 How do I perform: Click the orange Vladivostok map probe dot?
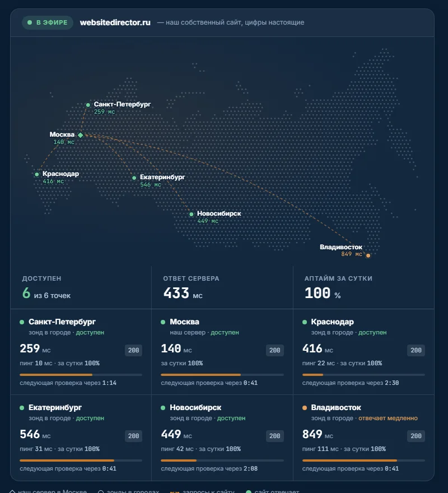click(368, 255)
